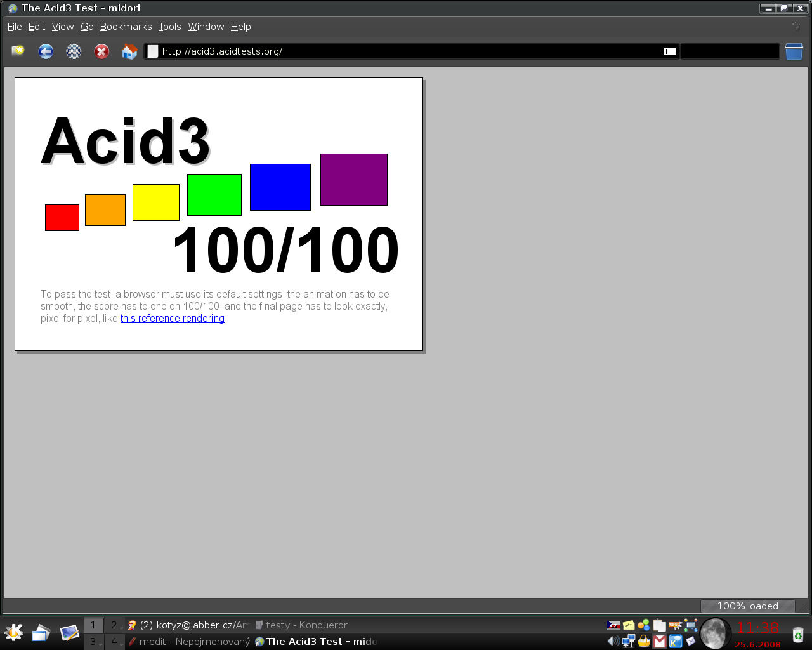The image size is (812, 650).
Task: Click the red Acid3 box
Action: pos(62,218)
